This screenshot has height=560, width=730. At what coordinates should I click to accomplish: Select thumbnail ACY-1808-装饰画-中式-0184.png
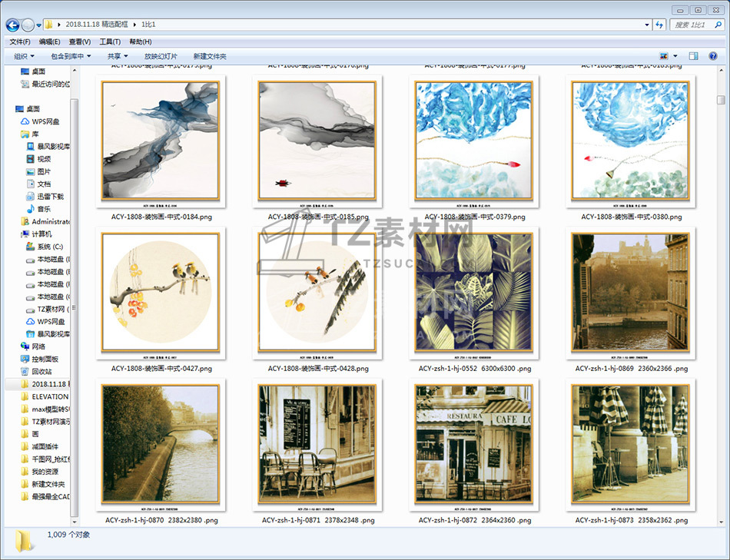point(161,141)
